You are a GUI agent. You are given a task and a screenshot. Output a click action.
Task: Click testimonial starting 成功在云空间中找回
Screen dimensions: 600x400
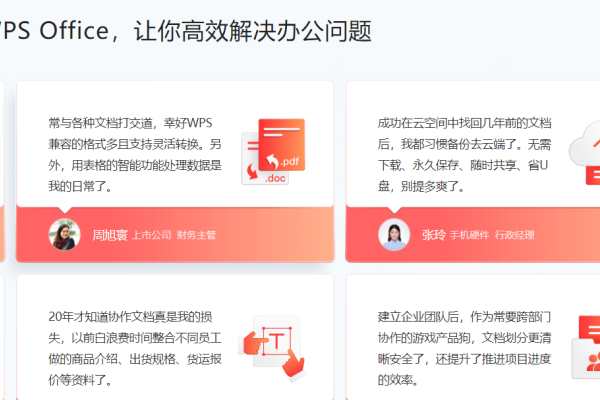[465, 155]
